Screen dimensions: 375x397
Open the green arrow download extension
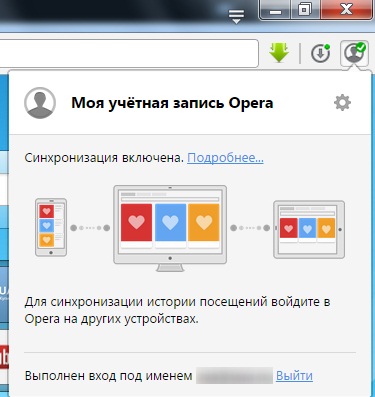click(278, 52)
